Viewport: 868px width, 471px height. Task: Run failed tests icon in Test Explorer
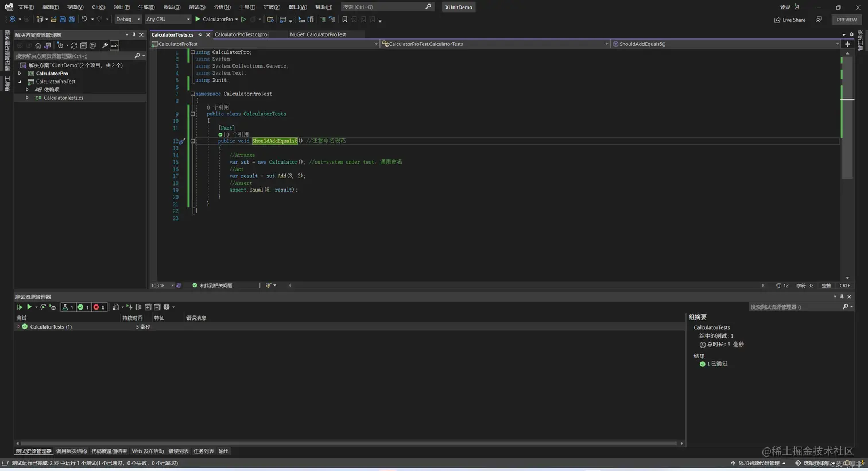[x=52, y=307]
